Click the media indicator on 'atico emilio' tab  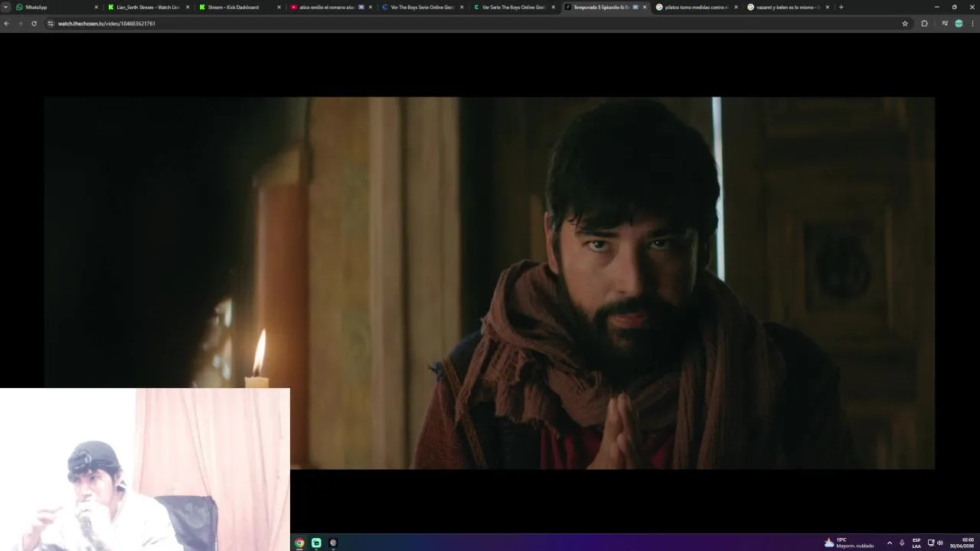point(361,7)
